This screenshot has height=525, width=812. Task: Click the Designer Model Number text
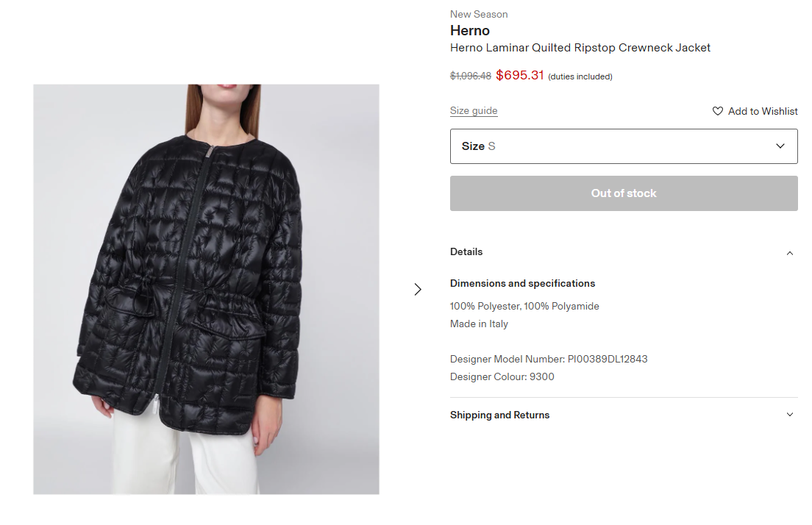[x=549, y=360]
